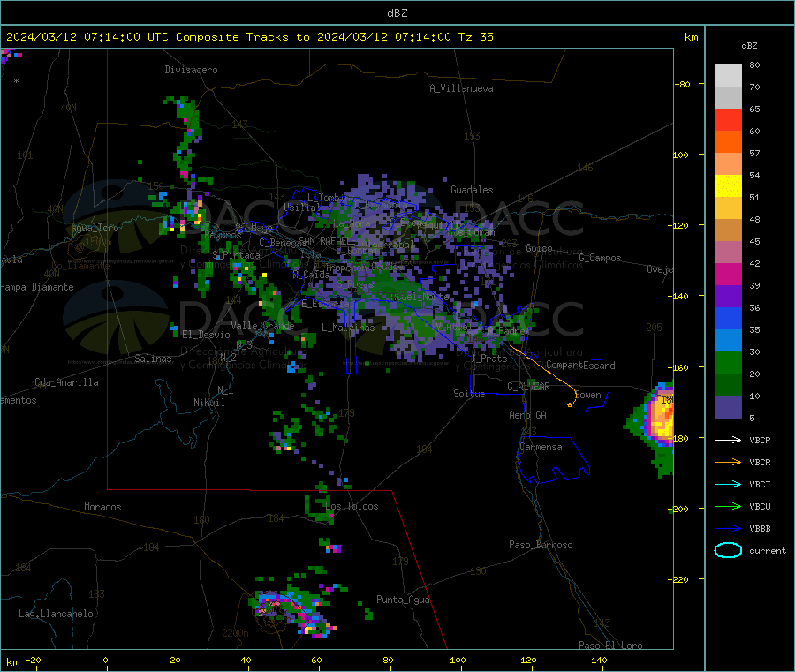Click the 'Punta_Agua' map label
The image size is (795, 672).
[403, 600]
